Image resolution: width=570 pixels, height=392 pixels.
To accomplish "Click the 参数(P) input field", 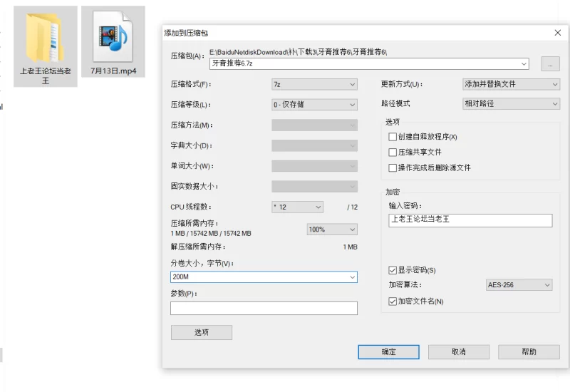I will click(x=264, y=309).
